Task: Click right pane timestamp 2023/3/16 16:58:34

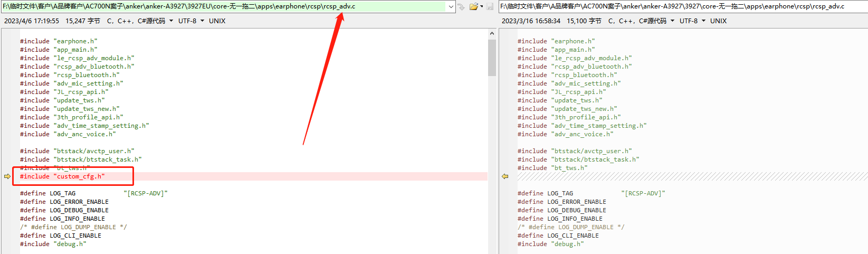Action: 531,21
